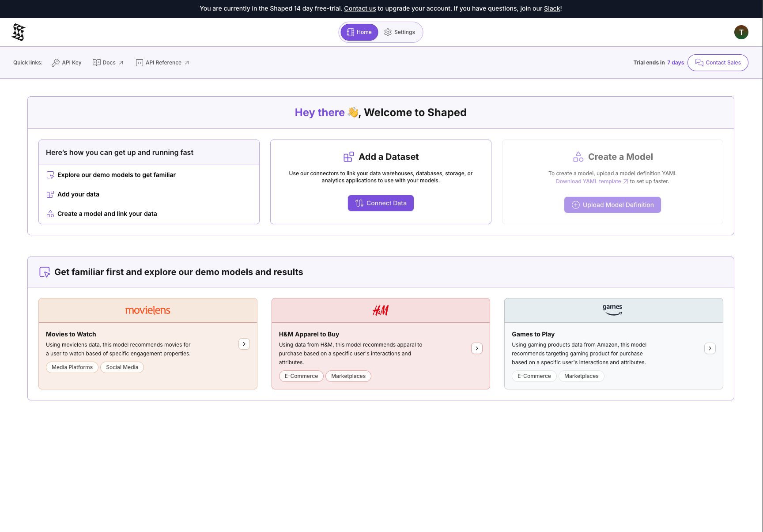Expand the Movies to Watch demo arrow

(244, 344)
